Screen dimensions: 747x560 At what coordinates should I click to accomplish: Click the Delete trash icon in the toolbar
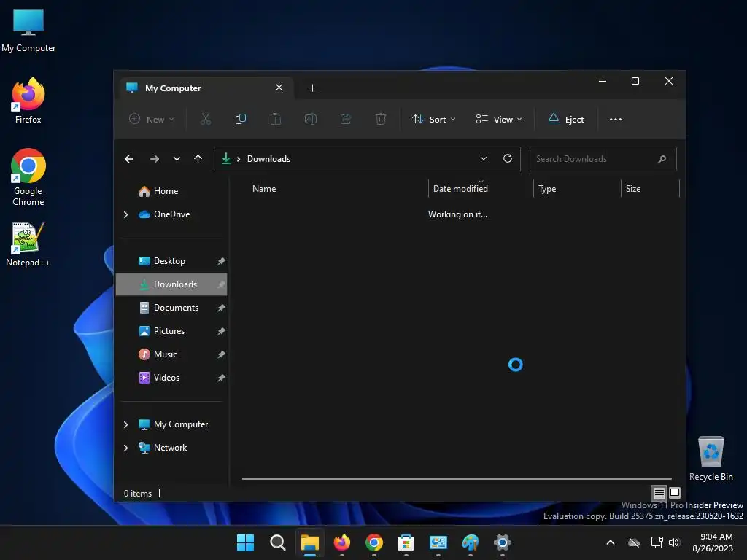381,119
